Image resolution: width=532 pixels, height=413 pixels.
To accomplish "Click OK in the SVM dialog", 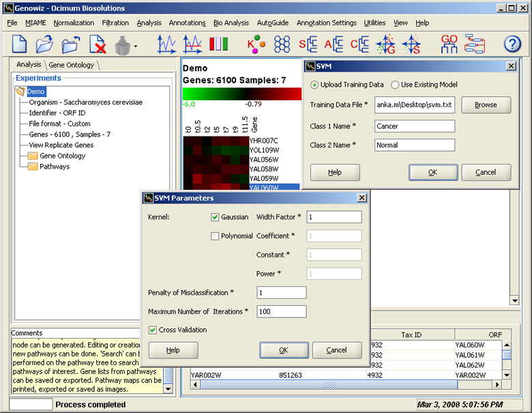I will [433, 172].
